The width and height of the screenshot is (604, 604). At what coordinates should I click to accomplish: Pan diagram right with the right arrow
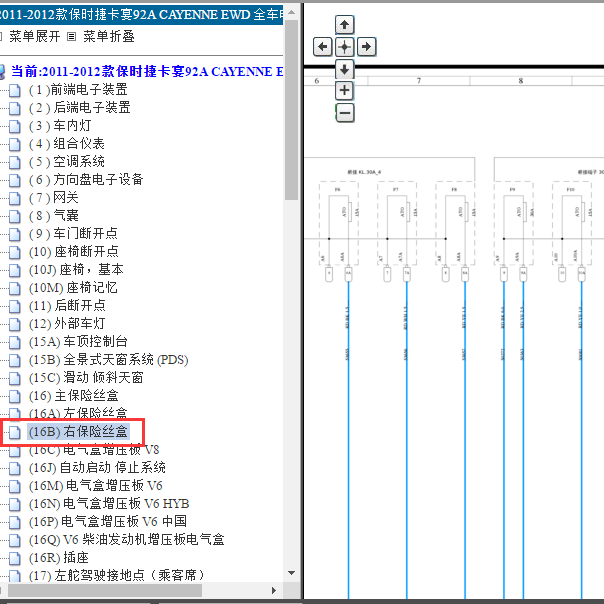(x=366, y=47)
